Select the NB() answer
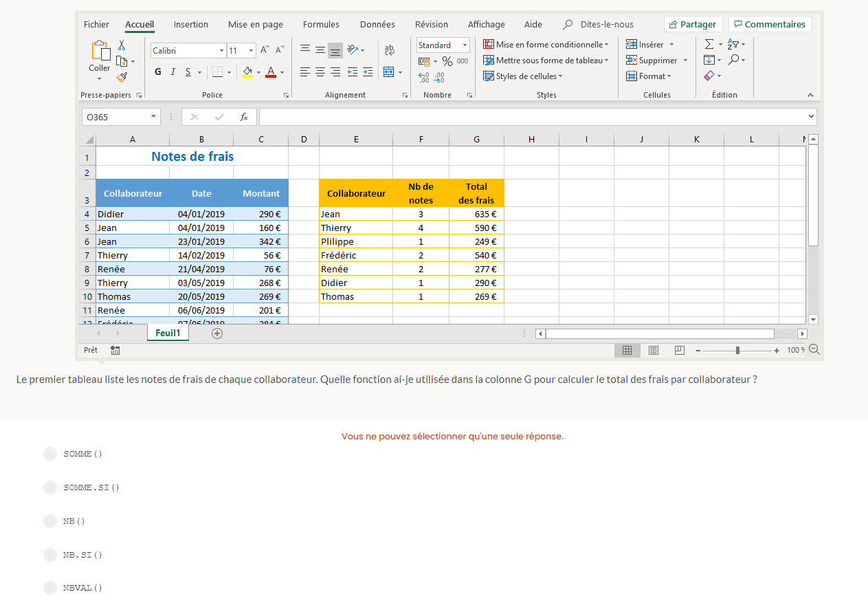The height and width of the screenshot is (614, 868). [x=50, y=521]
